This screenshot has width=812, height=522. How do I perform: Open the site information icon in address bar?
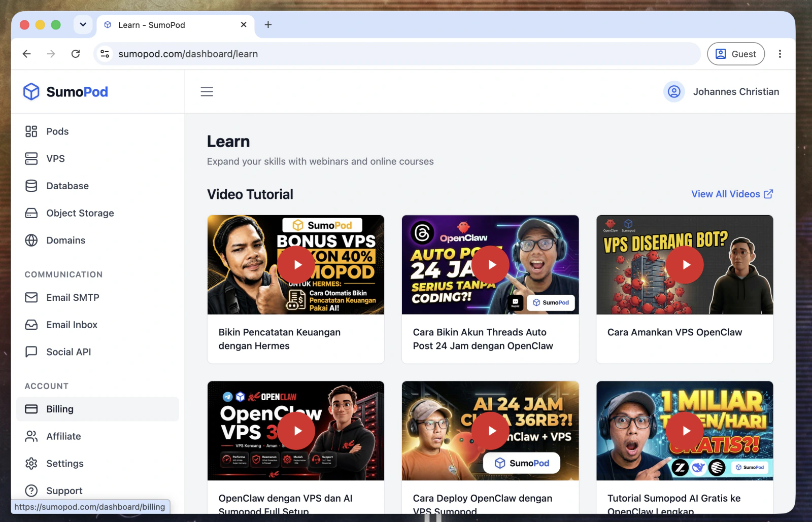pos(105,54)
